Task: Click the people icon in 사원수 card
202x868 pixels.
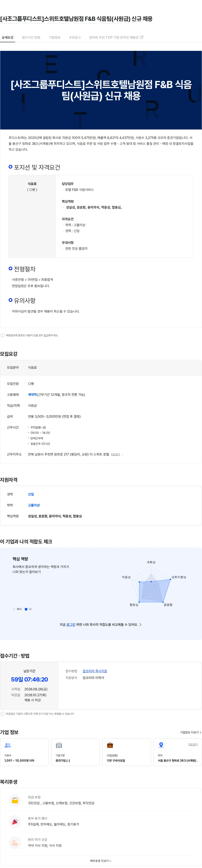Action: pyautogui.click(x=8, y=745)
